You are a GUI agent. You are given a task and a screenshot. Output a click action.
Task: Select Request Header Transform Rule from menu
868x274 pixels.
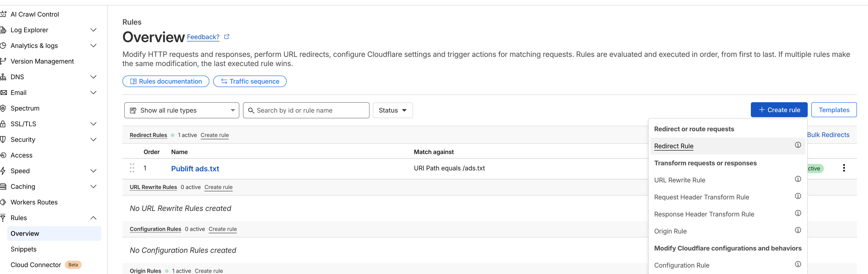click(701, 197)
